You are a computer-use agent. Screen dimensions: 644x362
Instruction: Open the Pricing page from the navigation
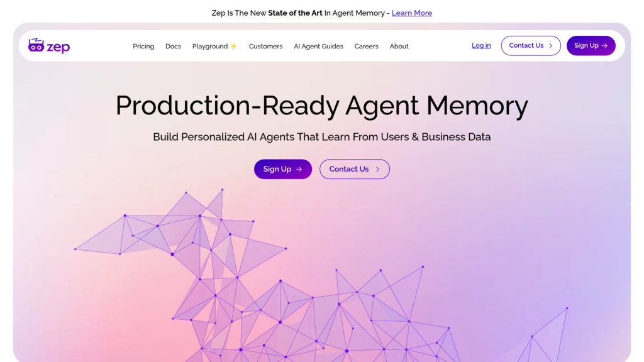click(x=143, y=46)
